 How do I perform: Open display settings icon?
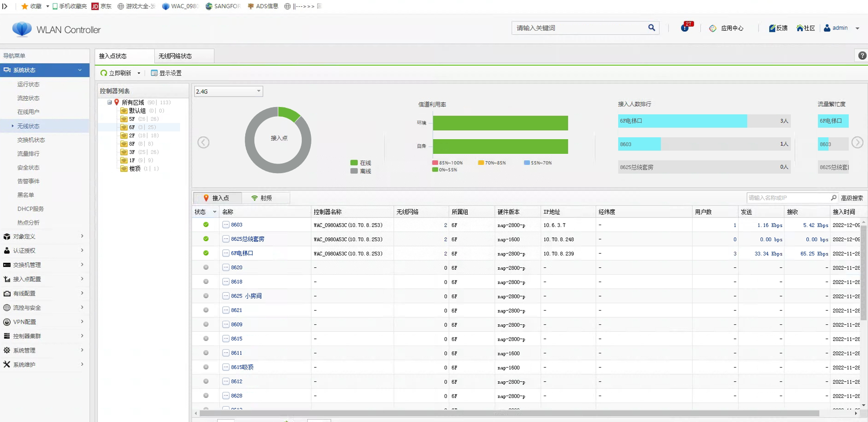[154, 73]
